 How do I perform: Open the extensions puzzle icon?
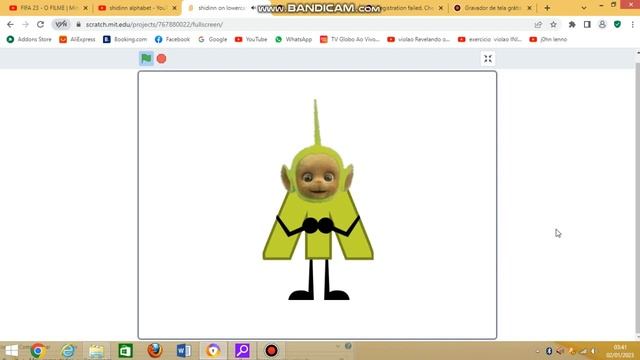[x=572, y=24]
